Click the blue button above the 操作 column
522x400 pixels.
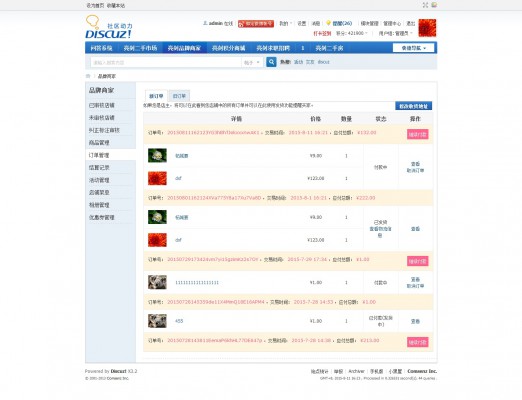414,106
